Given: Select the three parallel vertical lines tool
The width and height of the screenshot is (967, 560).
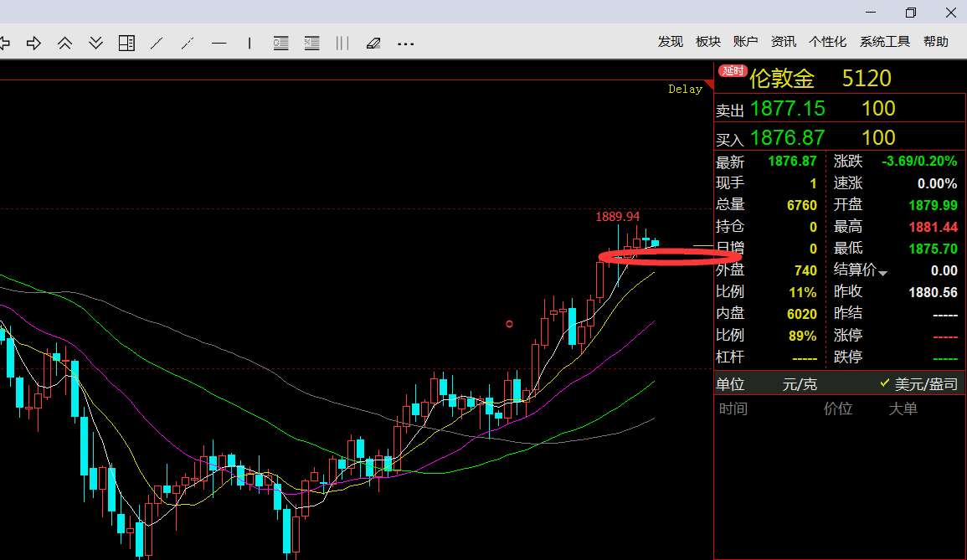Looking at the screenshot, I should tap(342, 43).
